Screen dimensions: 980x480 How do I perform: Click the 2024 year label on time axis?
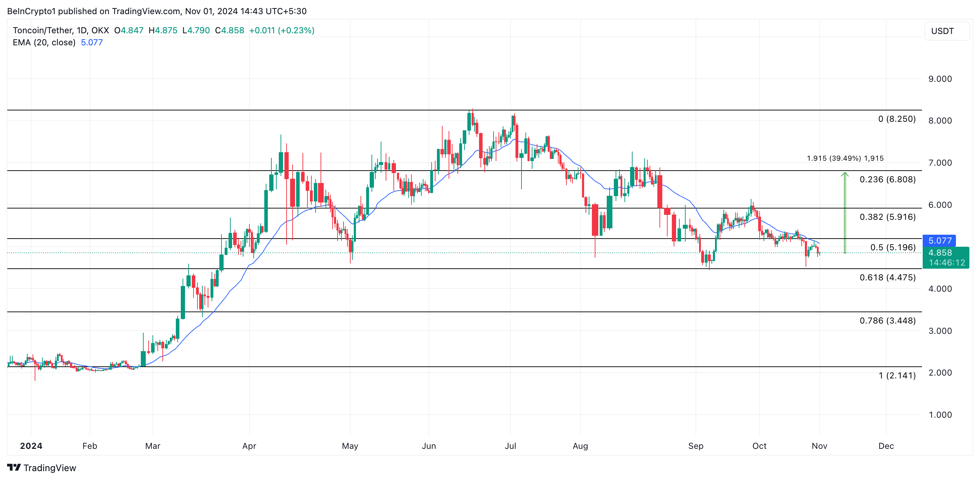[31, 446]
